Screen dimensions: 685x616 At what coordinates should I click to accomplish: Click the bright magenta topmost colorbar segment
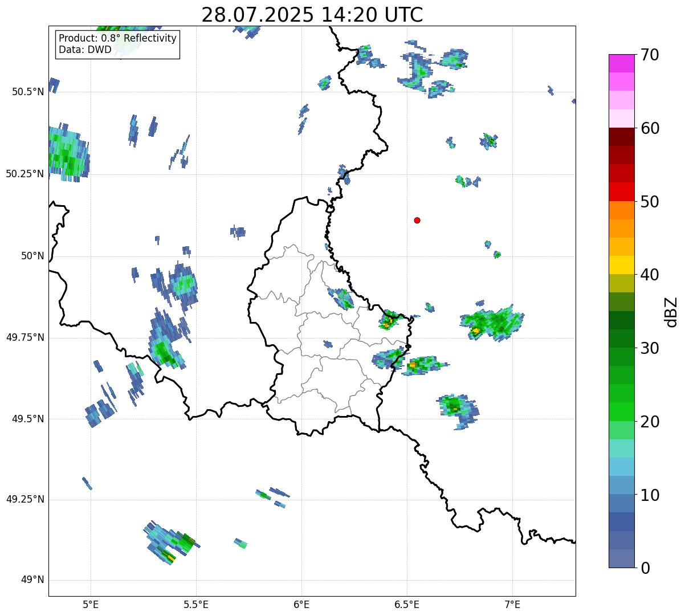(x=621, y=63)
